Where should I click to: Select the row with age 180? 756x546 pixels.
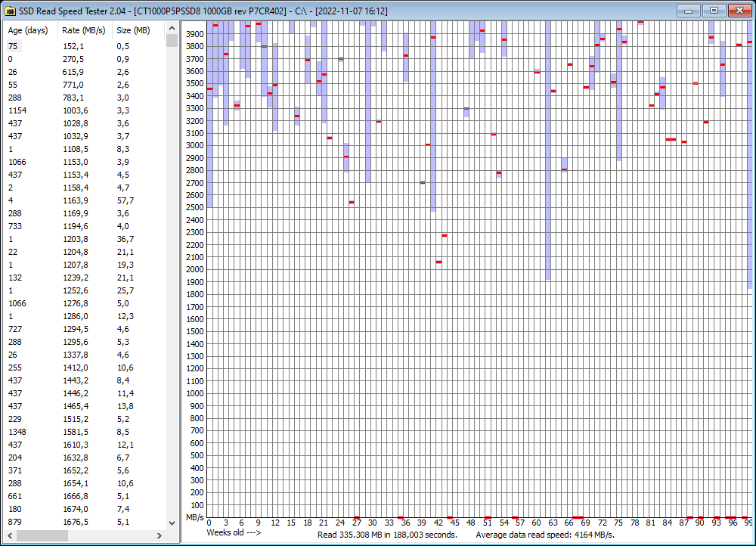(85, 510)
